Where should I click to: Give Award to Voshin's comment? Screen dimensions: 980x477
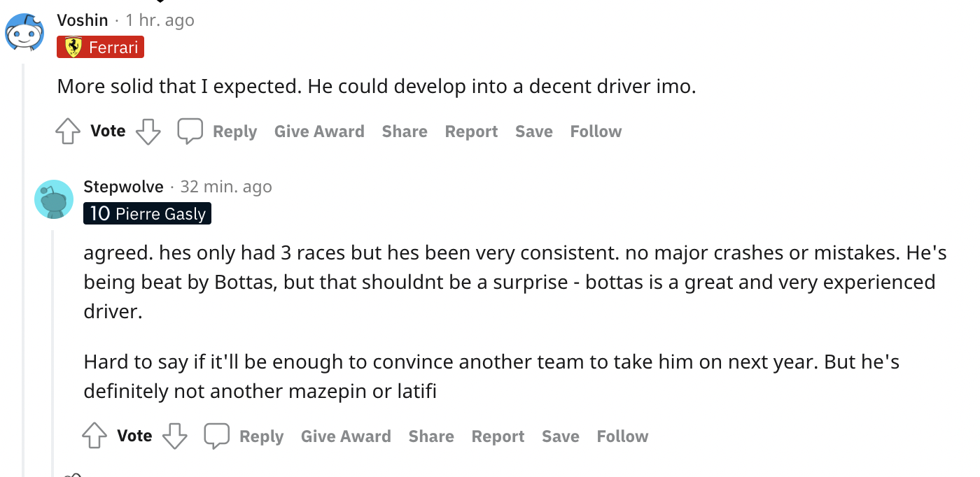coord(319,131)
